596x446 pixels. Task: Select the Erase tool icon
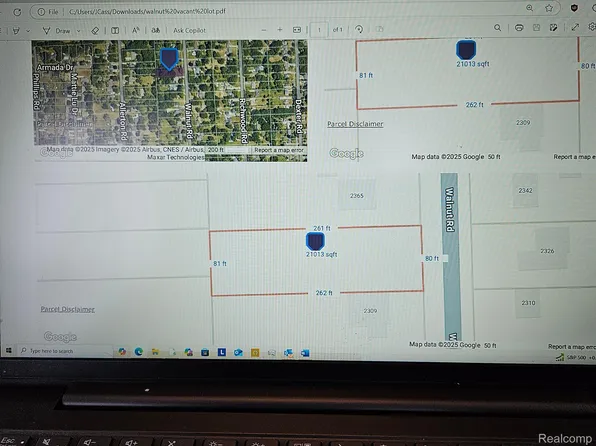click(95, 31)
